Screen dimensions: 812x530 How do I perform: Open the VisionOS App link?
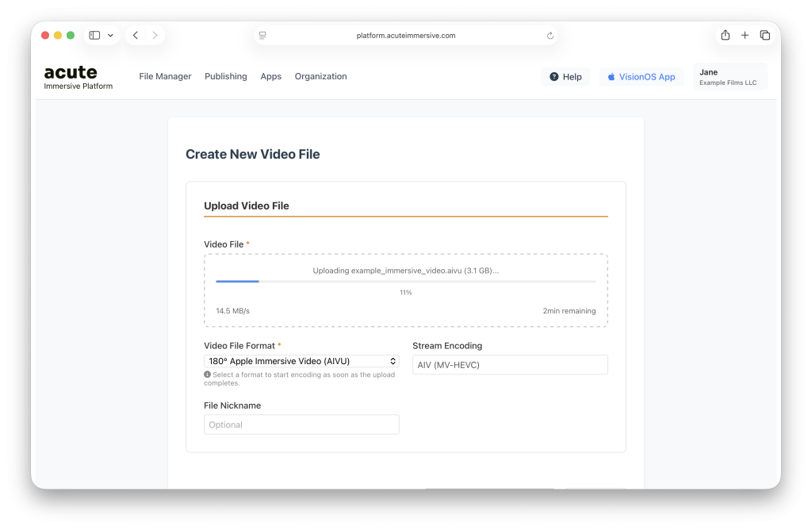click(x=641, y=77)
